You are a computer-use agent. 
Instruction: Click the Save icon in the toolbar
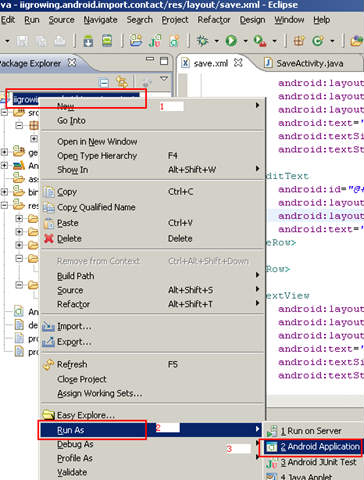coord(22,41)
